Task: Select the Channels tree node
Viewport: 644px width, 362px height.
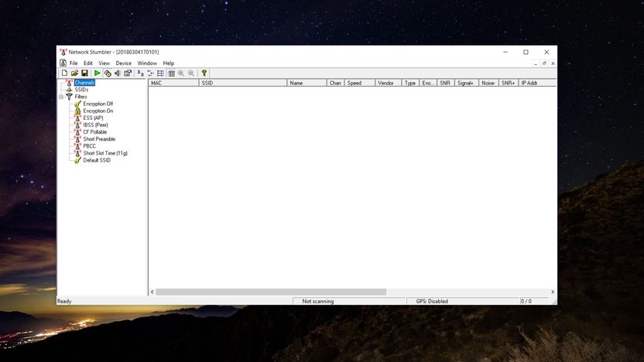Action: click(x=84, y=83)
